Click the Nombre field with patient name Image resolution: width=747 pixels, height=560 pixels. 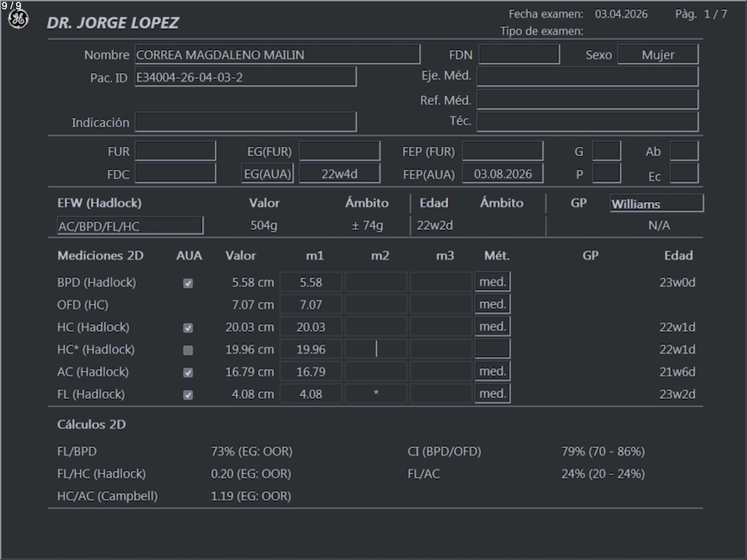(x=277, y=55)
